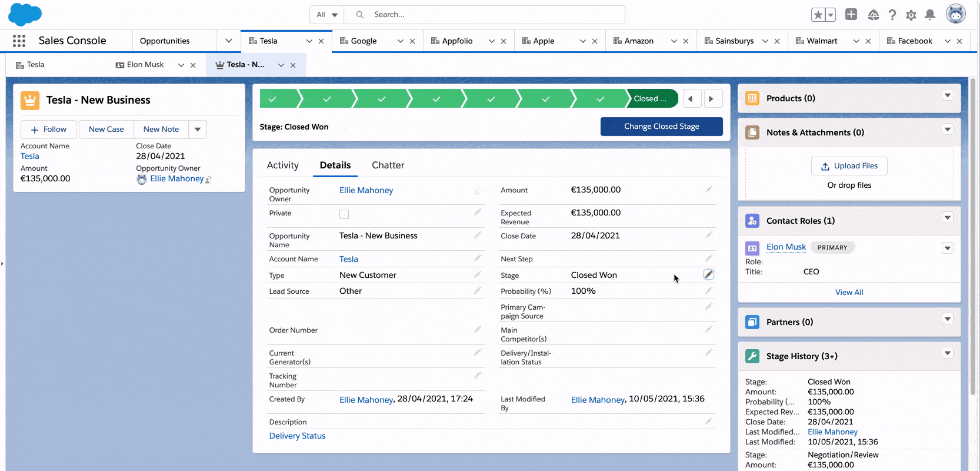Image resolution: width=980 pixels, height=471 pixels.
Task: Open the Products panel dropdown menu
Action: pyautogui.click(x=948, y=95)
